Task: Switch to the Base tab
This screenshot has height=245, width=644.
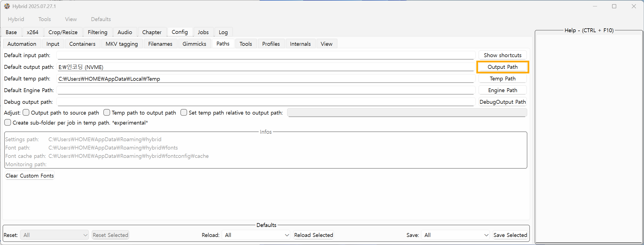Action: [x=11, y=32]
